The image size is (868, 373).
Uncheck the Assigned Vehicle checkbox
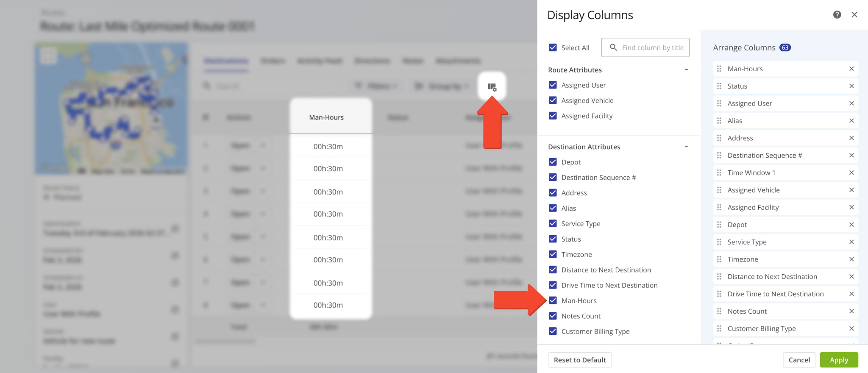tap(553, 100)
